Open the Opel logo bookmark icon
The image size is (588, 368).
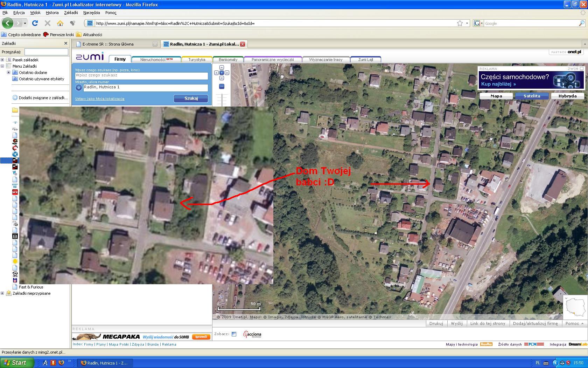click(15, 274)
